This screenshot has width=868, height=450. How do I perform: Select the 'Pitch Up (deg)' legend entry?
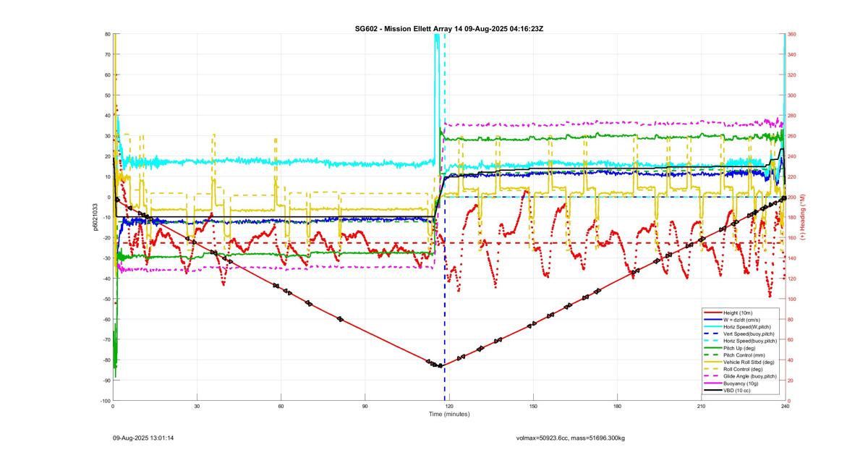740,348
